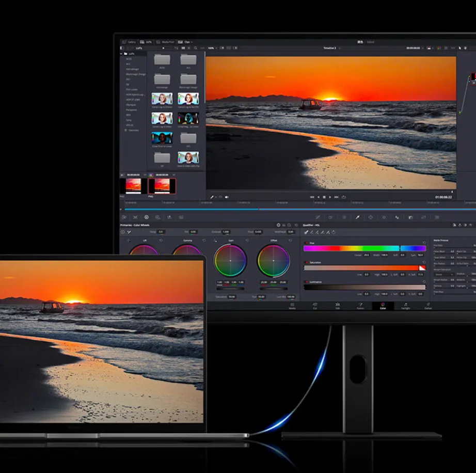
Task: Reset the Gain color wheel
Action: (247, 241)
